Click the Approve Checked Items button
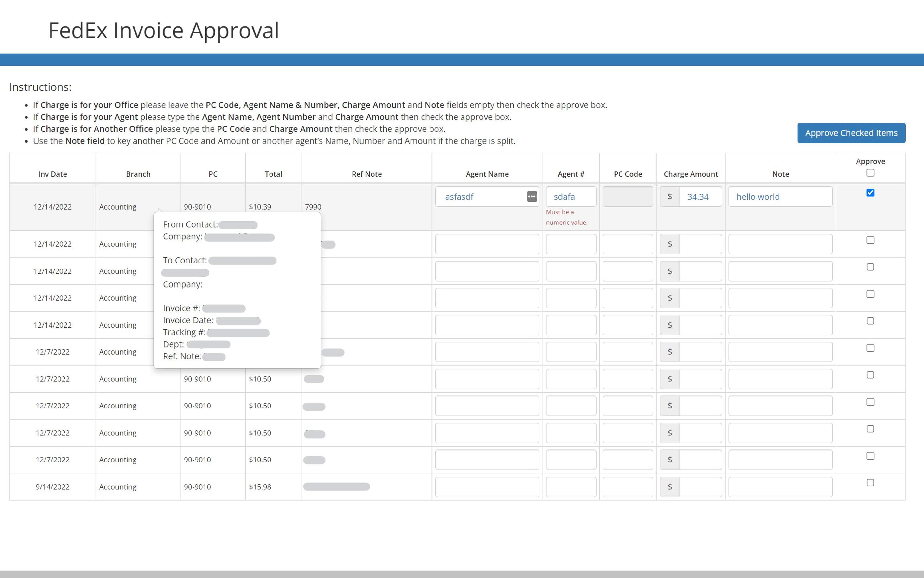Image resolution: width=924 pixels, height=578 pixels. [851, 133]
